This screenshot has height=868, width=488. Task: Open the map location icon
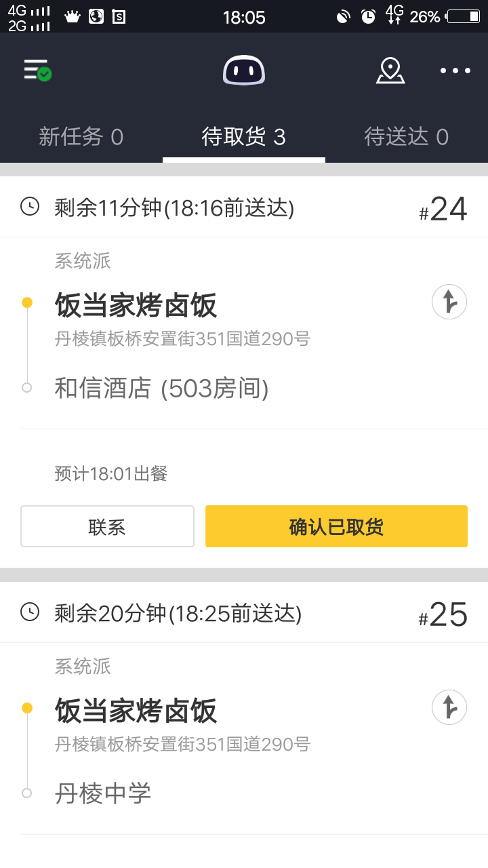click(x=390, y=71)
